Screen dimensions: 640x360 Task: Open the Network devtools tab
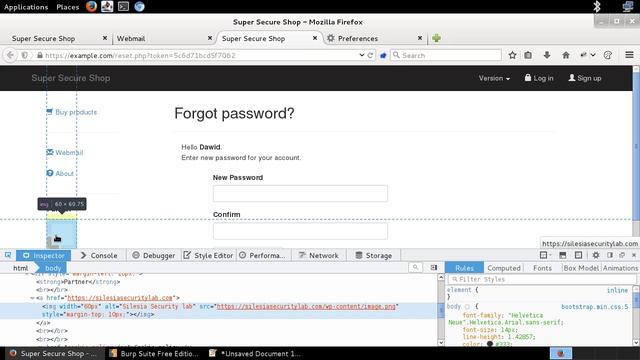coord(319,256)
